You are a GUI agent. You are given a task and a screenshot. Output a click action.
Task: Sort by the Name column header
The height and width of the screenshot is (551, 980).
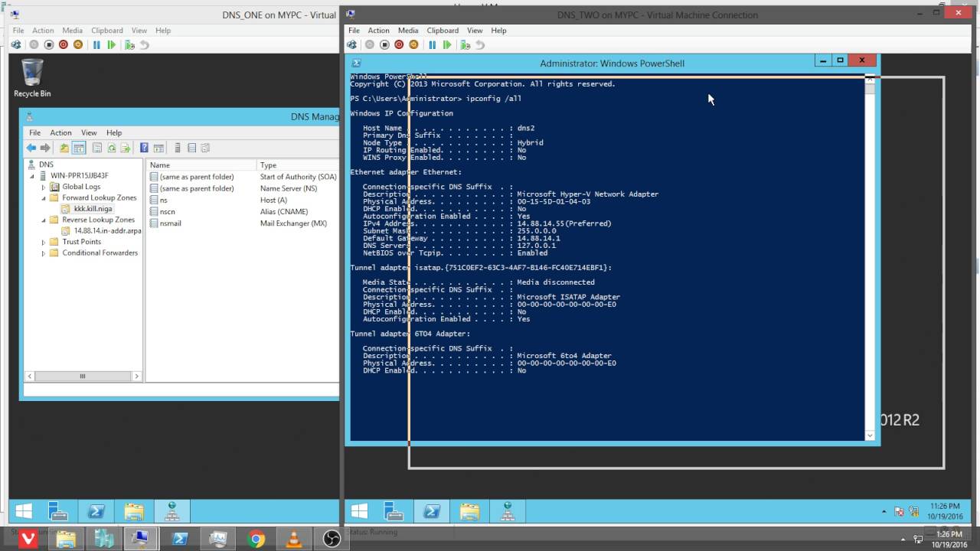tap(201, 165)
